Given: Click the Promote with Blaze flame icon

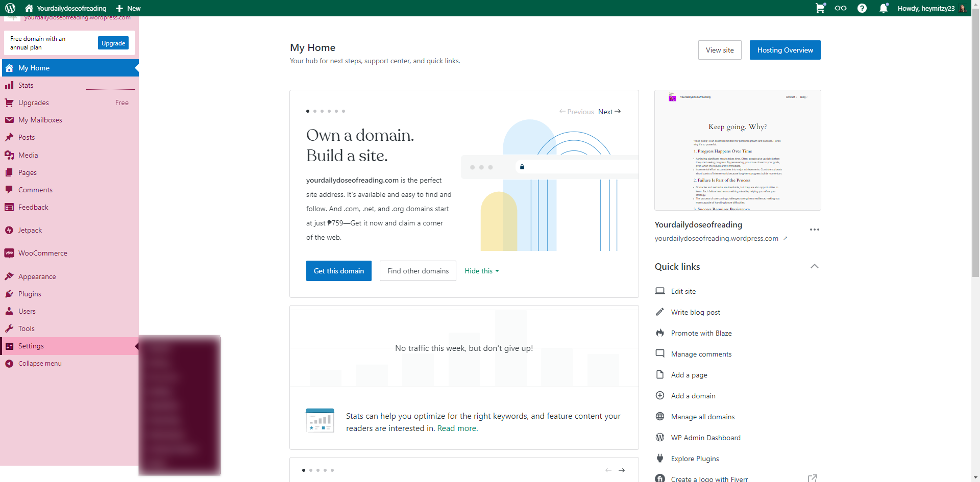Looking at the screenshot, I should (x=660, y=333).
